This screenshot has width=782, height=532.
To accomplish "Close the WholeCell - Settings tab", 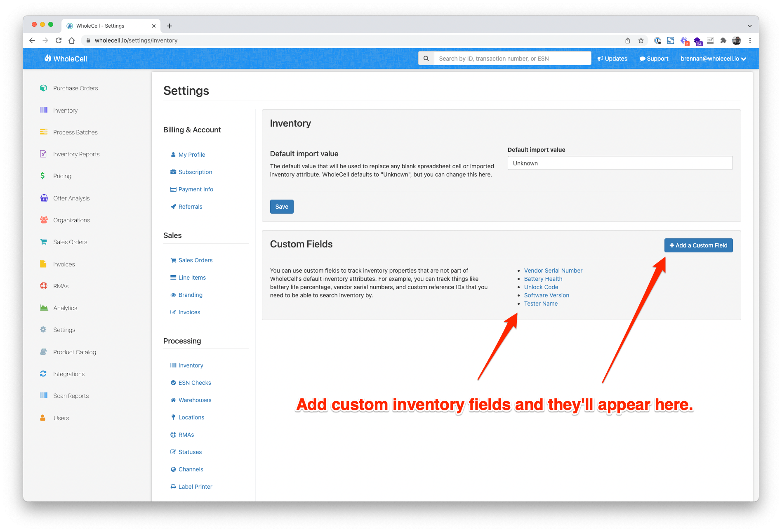I will [154, 26].
